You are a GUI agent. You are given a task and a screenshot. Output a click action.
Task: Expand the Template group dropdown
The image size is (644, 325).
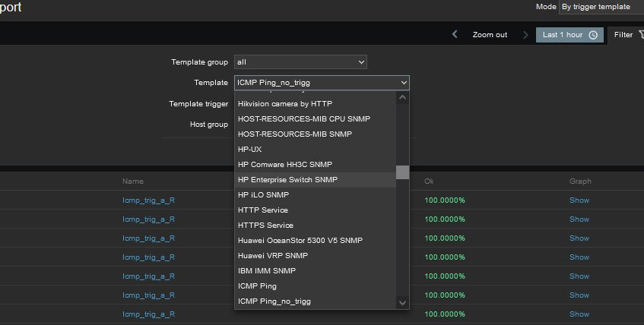coord(300,62)
